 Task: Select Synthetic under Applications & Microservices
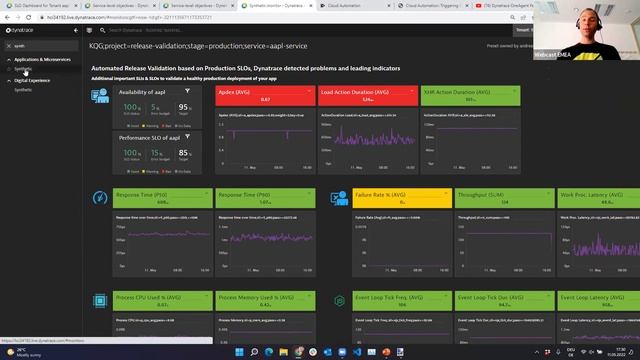tap(23, 69)
